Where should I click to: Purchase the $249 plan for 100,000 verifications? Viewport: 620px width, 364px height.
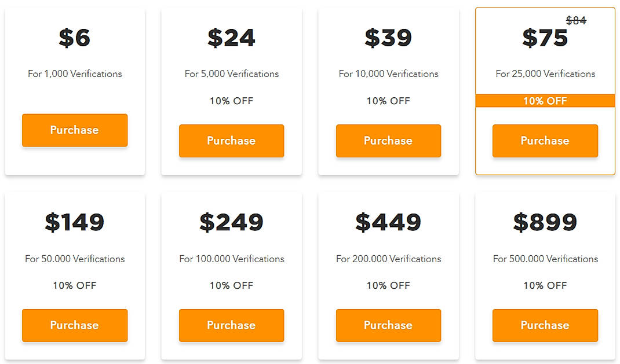(231, 325)
